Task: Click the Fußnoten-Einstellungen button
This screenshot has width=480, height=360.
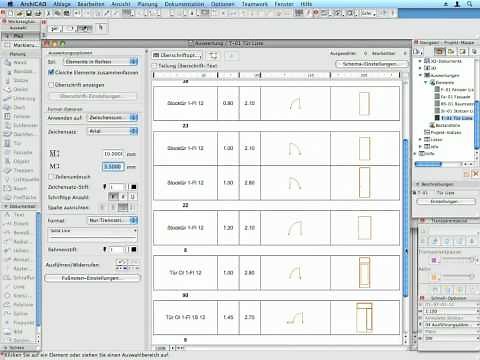Action: (x=92, y=278)
